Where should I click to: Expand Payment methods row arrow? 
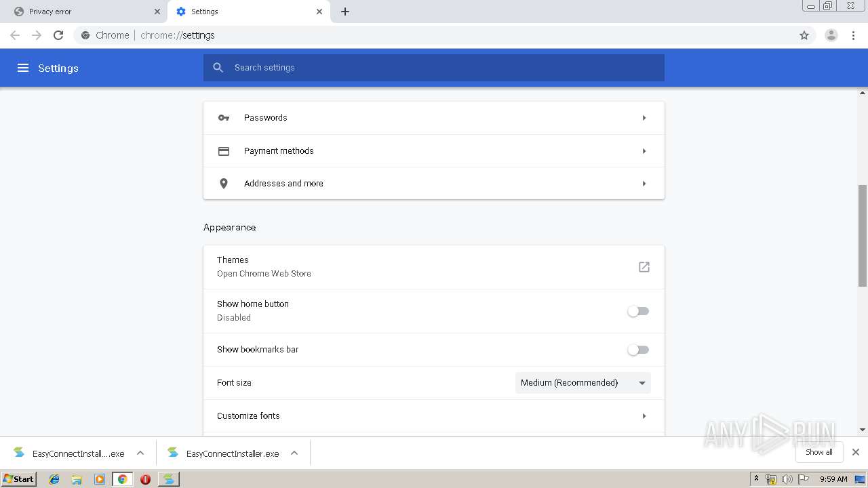[x=644, y=151]
